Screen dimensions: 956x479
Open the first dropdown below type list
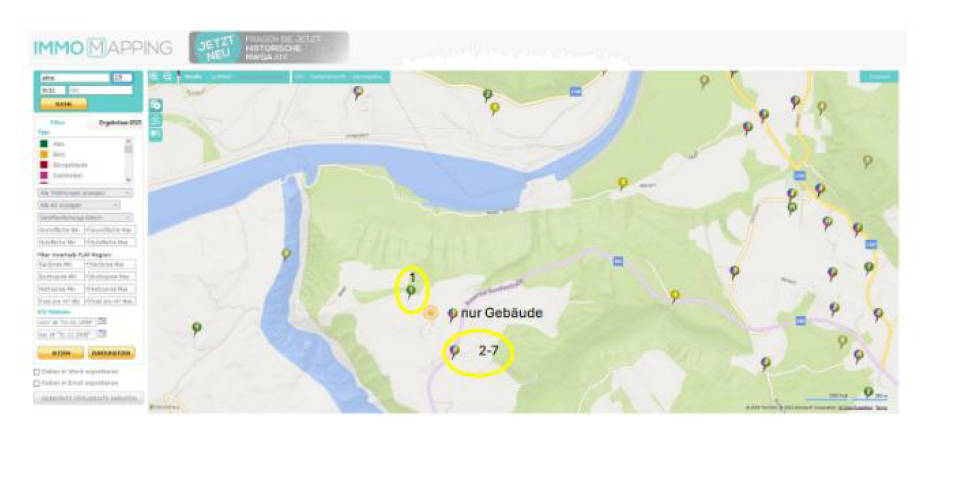85,193
